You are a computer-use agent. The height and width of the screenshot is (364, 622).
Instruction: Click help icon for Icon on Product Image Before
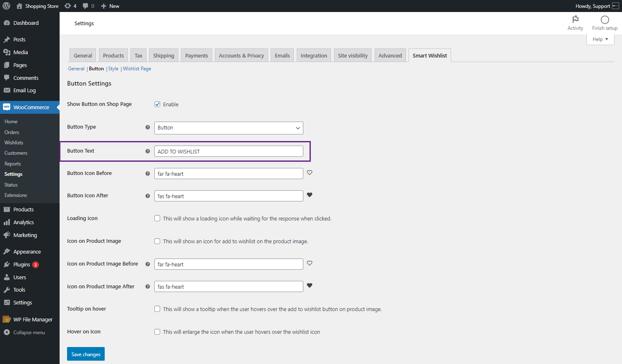pyautogui.click(x=147, y=264)
